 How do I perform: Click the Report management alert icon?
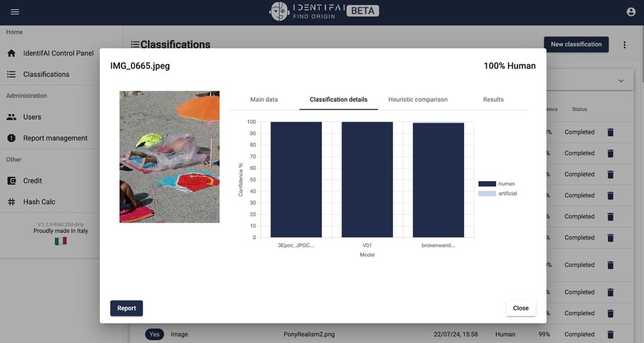(11, 139)
